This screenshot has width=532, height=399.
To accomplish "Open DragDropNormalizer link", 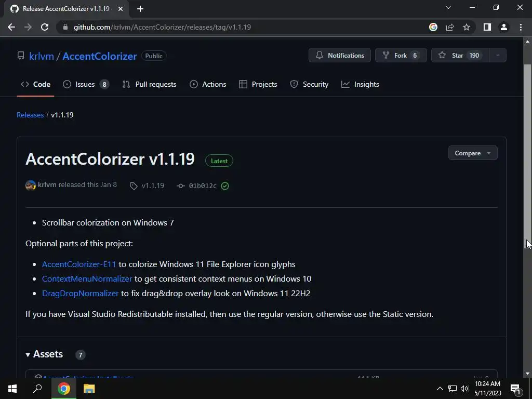I will (81, 294).
